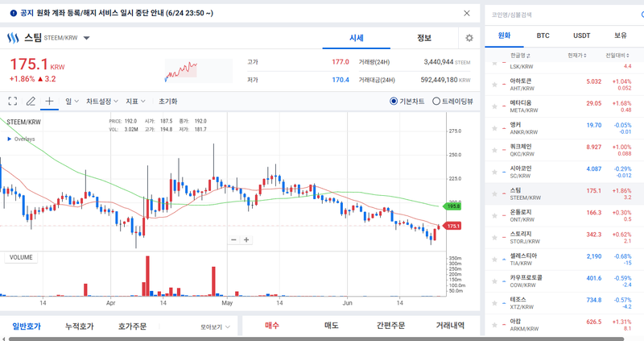644x341 pixels.
Task: Click coin name search field
Action: pos(563,15)
